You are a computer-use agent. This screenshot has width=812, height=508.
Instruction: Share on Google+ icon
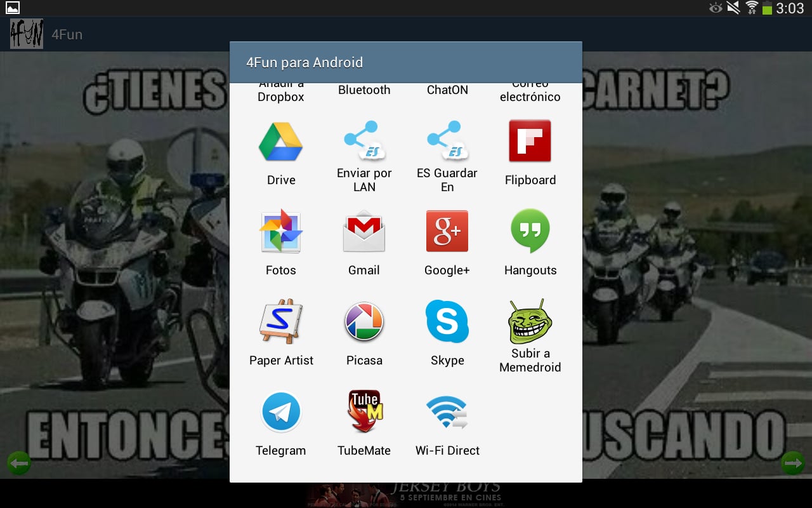point(447,231)
